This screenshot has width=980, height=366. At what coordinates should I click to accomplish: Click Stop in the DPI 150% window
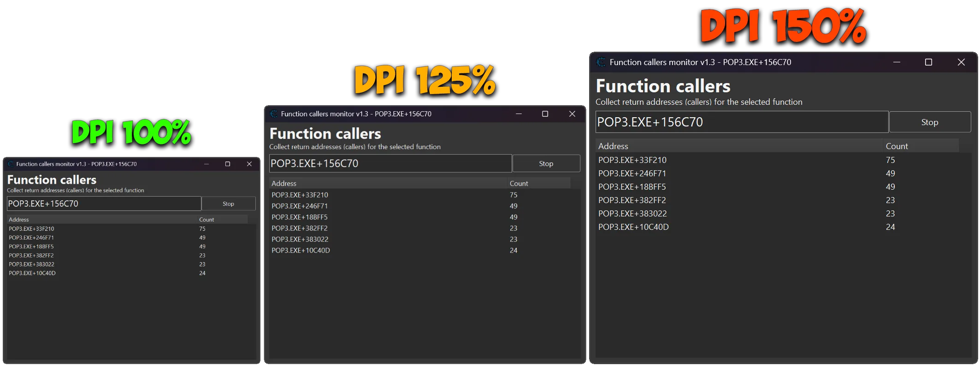tap(930, 122)
